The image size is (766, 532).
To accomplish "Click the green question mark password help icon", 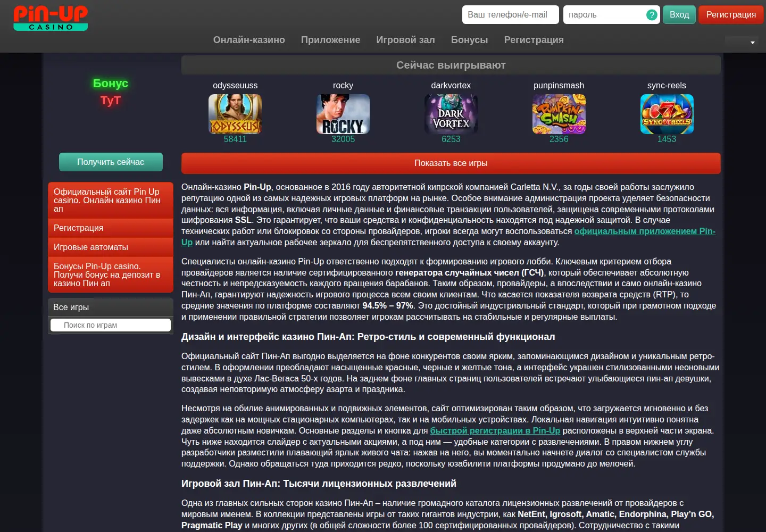I will point(652,15).
